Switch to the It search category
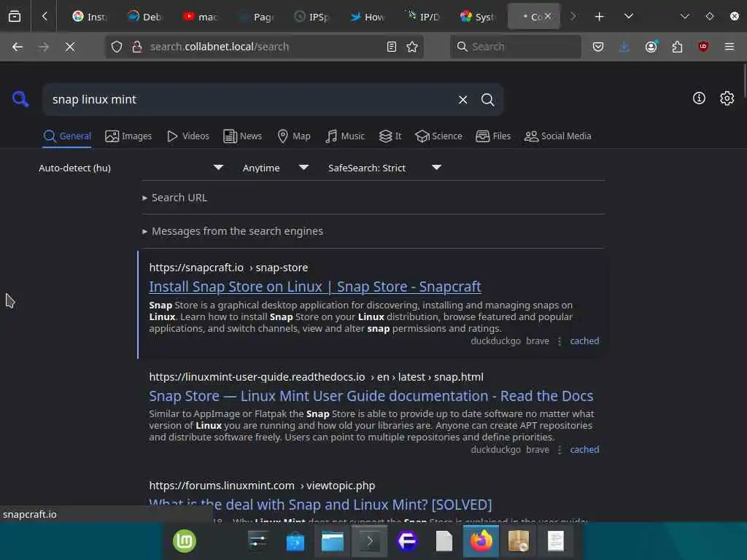Image resolution: width=747 pixels, height=560 pixels. click(x=390, y=136)
